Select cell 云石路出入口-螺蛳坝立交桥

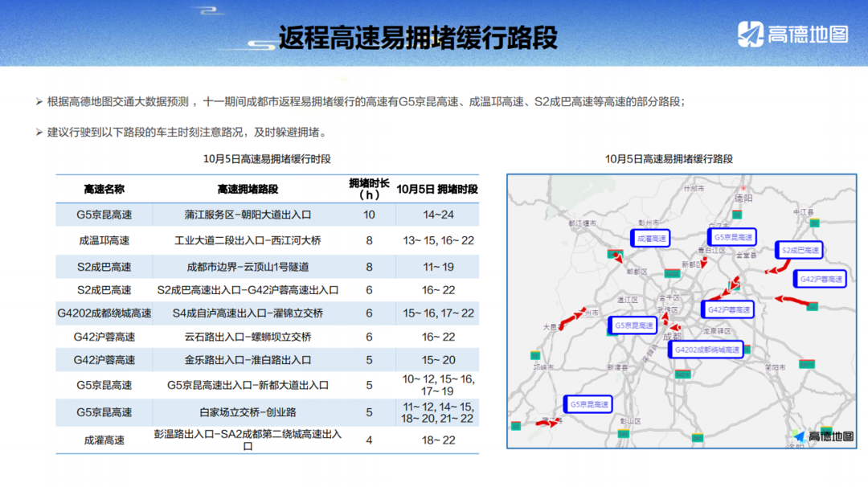pyautogui.click(x=248, y=337)
